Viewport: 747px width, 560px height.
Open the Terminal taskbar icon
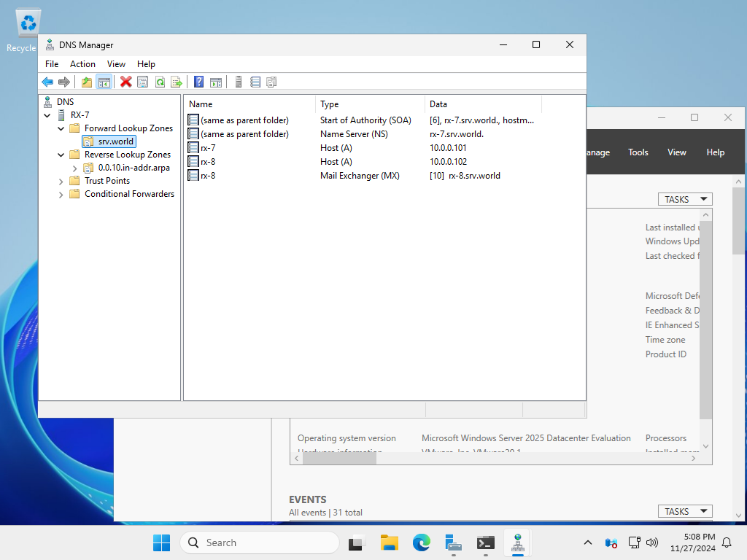(x=485, y=542)
